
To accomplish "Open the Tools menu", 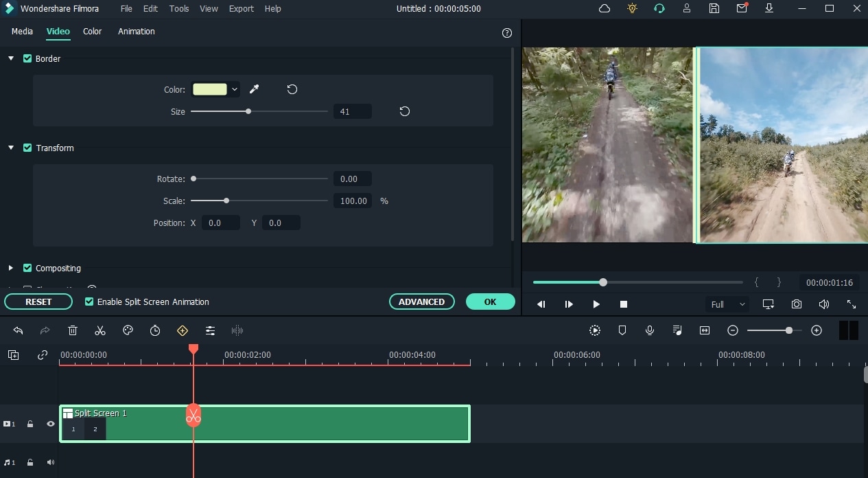I will (x=179, y=9).
